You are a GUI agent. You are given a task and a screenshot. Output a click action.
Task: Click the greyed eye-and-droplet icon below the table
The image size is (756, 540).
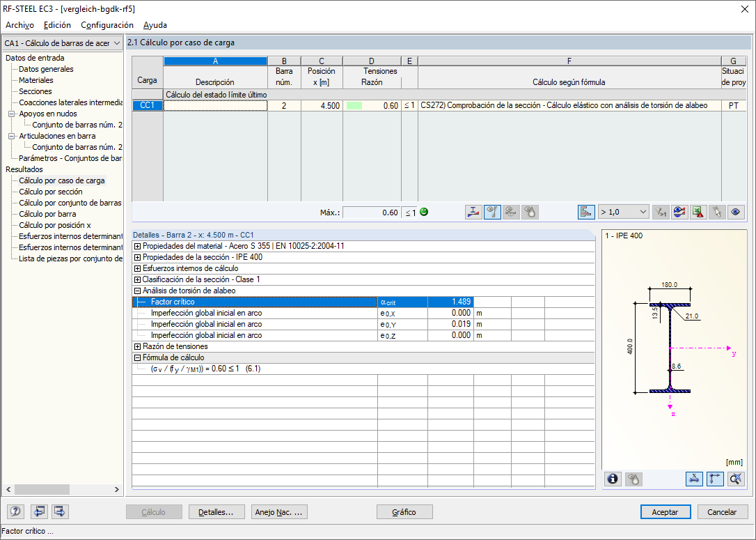(530, 212)
